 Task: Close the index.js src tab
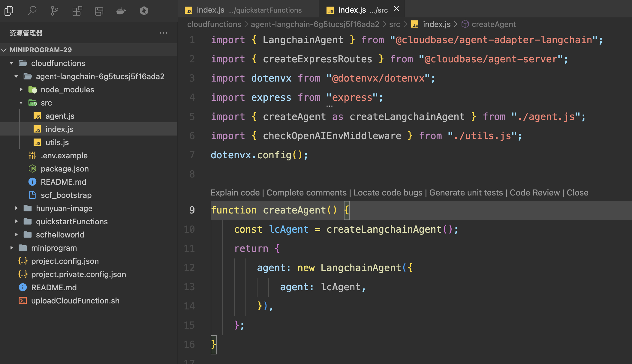pos(396,9)
